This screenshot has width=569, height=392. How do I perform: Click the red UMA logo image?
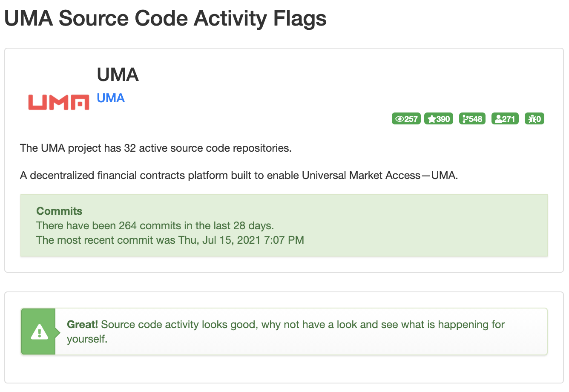pyautogui.click(x=58, y=102)
